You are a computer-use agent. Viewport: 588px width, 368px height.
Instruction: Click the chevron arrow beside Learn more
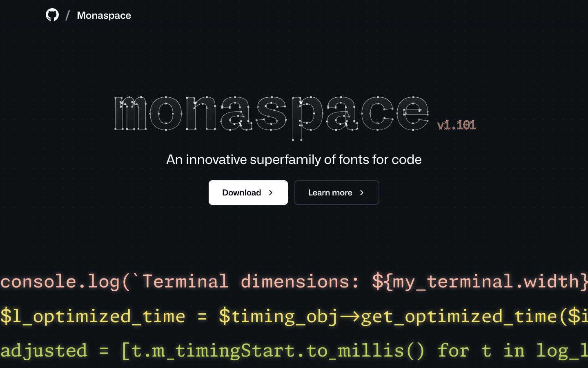(x=362, y=193)
